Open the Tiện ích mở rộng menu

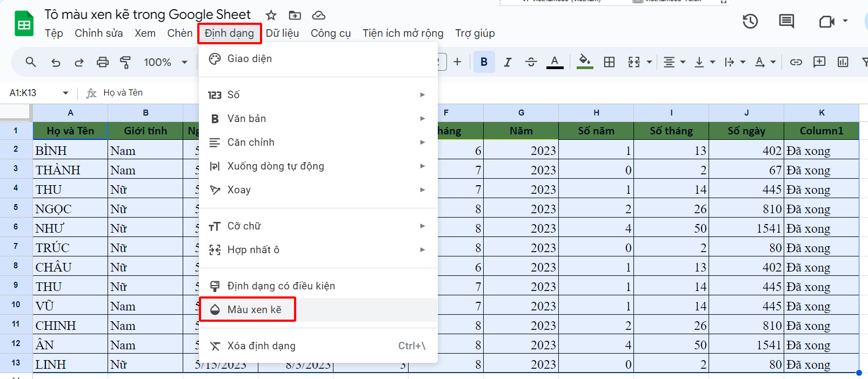[x=403, y=33]
